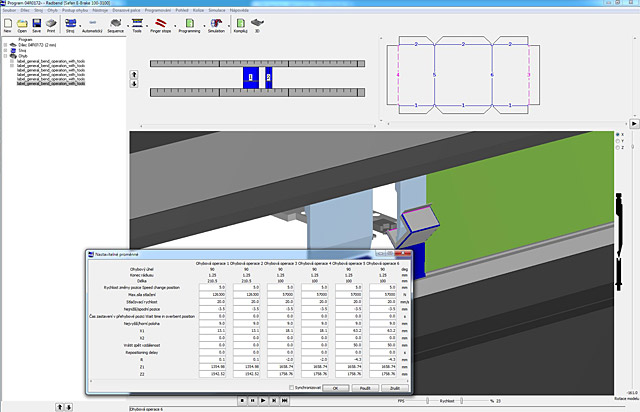Open the Simulation dropdown arrow
The height and width of the screenshot is (412, 640).
pyautogui.click(x=229, y=26)
